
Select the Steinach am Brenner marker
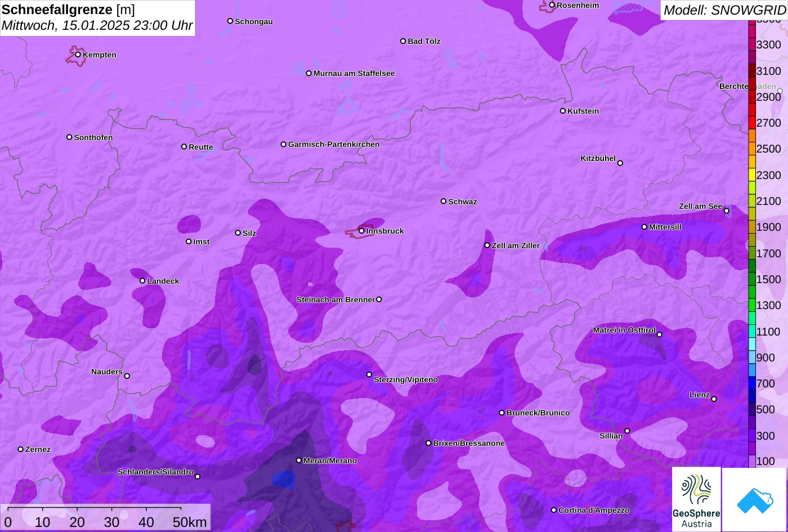click(x=379, y=299)
